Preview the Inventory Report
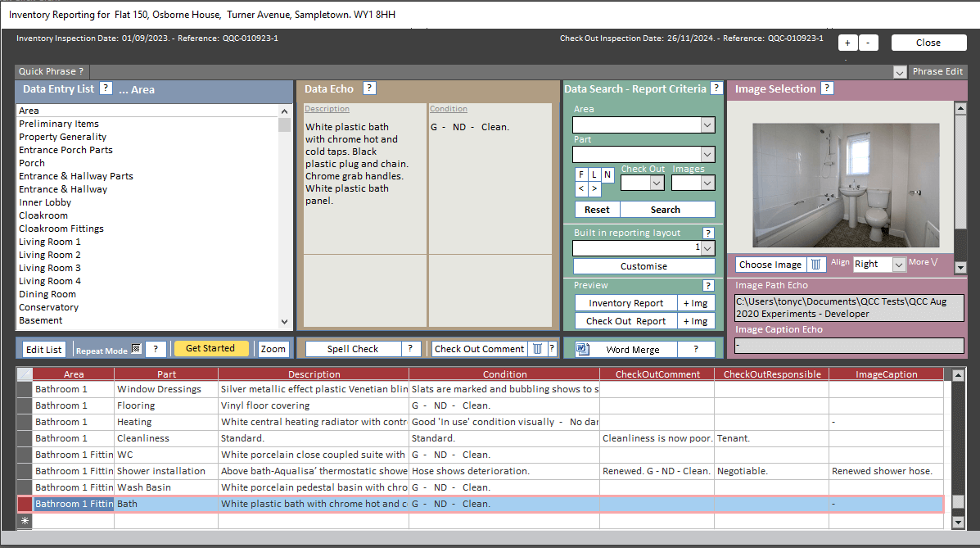Screen dimensions: 980x548 [625, 303]
